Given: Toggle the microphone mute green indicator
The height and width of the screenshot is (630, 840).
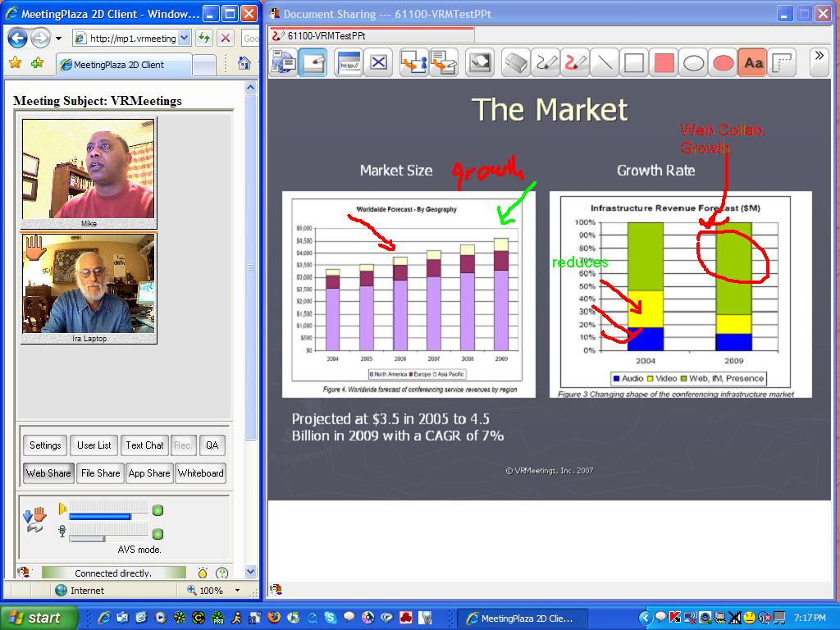Looking at the screenshot, I should [x=157, y=534].
